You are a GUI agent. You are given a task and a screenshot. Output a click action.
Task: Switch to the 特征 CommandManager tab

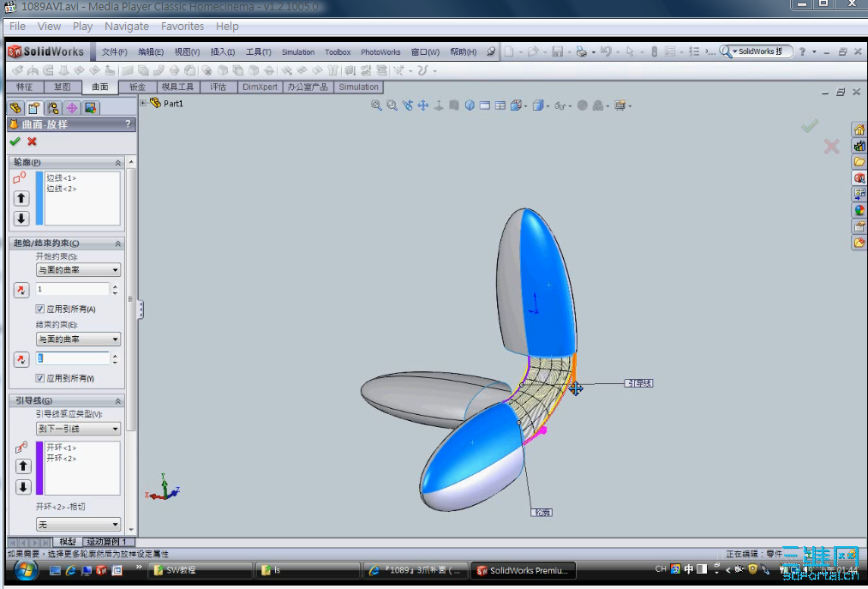point(24,87)
